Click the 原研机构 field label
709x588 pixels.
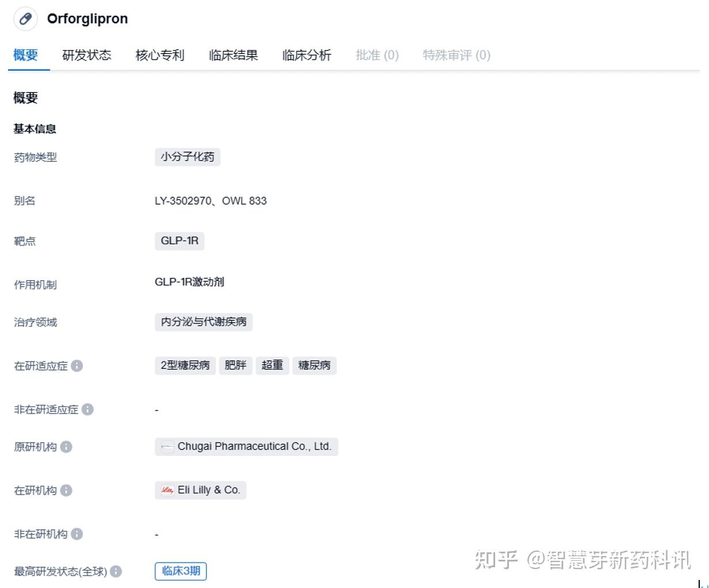[x=35, y=447]
